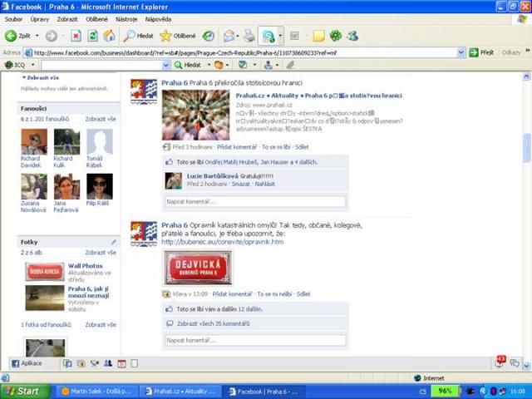Click the Facebook Aplikace bar icon
This screenshot has height=399, width=532.
point(27,363)
